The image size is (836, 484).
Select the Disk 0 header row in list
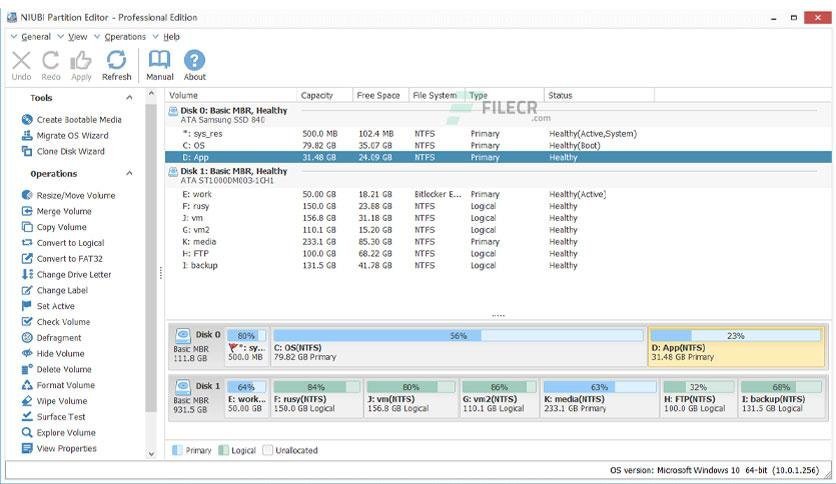(x=498, y=115)
